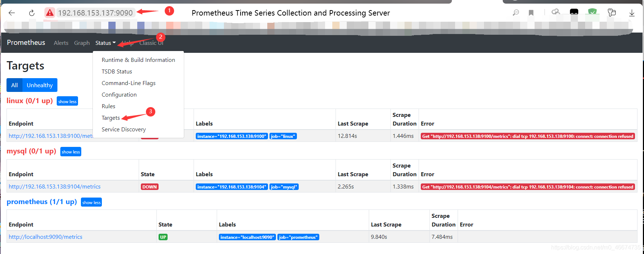Click the address bar showing 192.168.153.137:9090

(95, 13)
